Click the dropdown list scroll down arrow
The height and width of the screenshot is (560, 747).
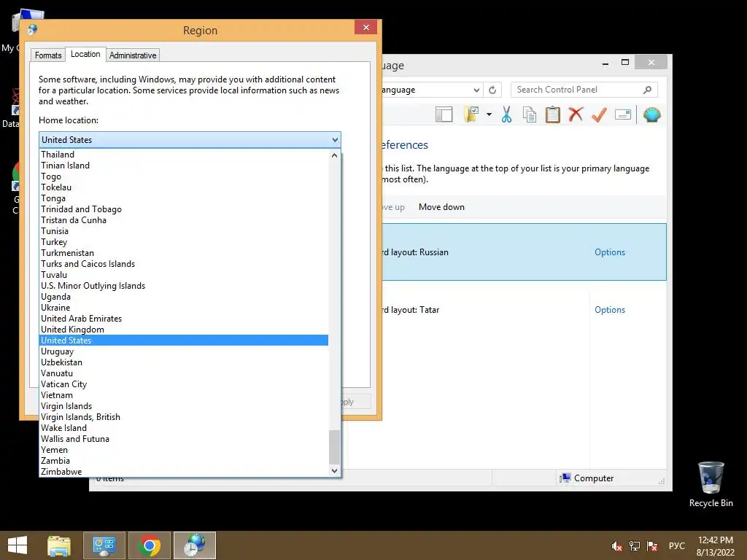tap(334, 470)
